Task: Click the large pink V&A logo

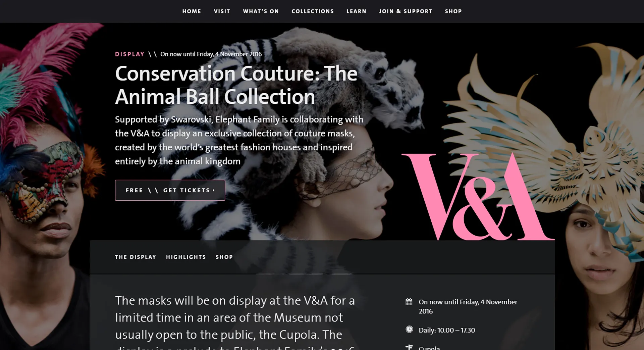Action: tap(478, 197)
